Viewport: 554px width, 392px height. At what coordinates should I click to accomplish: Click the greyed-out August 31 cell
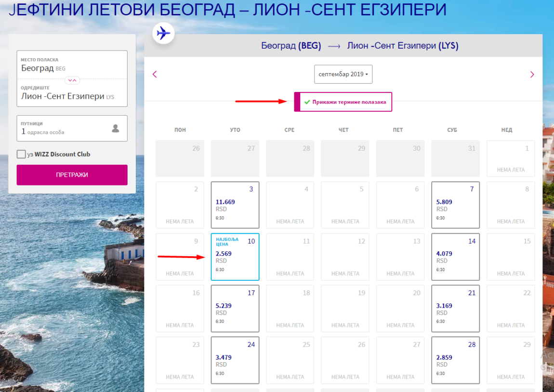[x=455, y=158]
